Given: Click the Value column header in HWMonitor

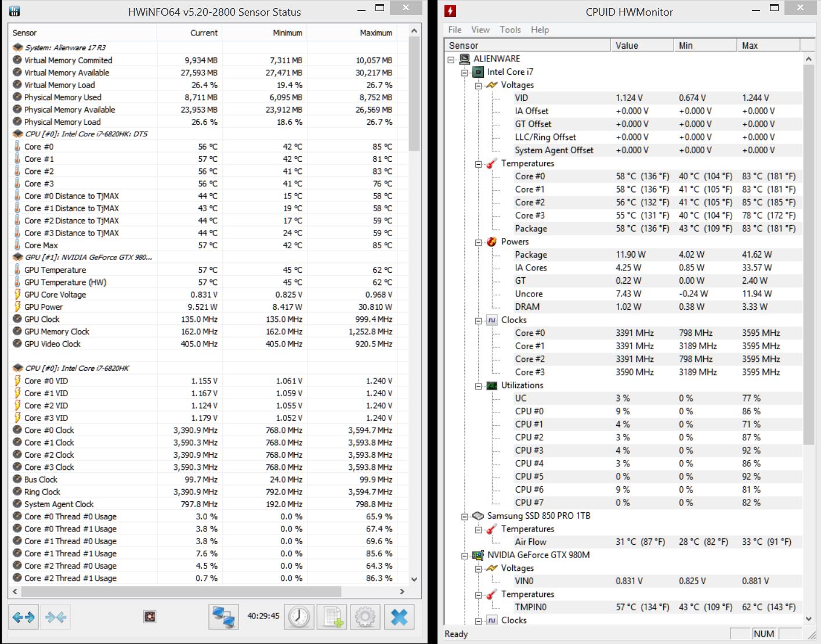Looking at the screenshot, I should 642,45.
